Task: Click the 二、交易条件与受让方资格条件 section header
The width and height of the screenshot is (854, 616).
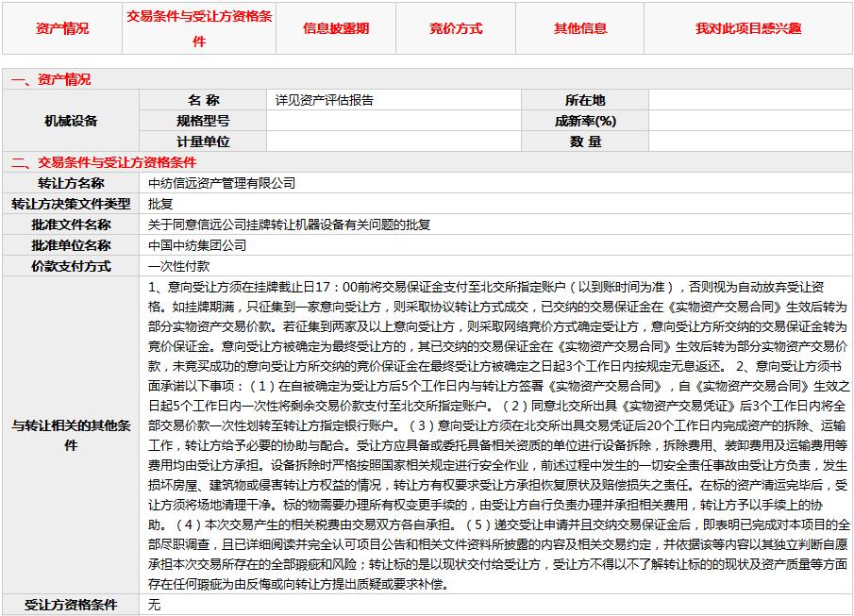Action: pyautogui.click(x=104, y=162)
